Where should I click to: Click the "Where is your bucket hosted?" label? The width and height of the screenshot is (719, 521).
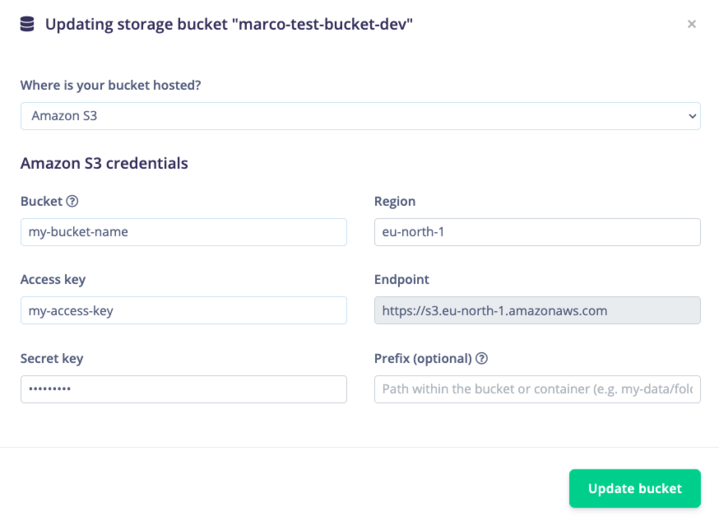[111, 85]
